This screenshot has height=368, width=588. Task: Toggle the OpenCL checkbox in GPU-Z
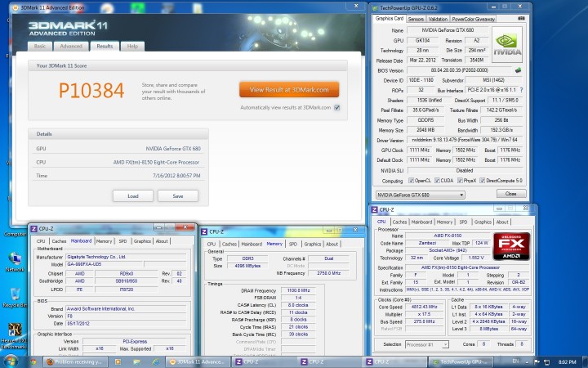(411, 181)
